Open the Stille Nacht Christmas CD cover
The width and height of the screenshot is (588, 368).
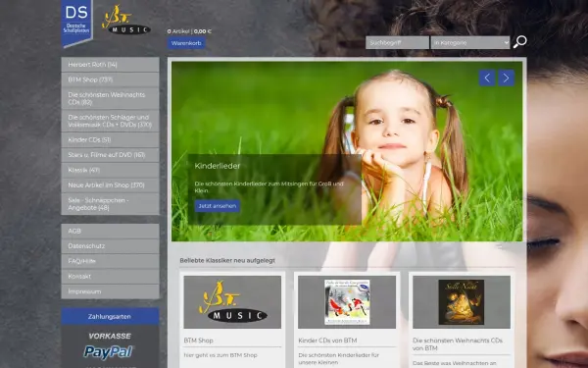[462, 302]
